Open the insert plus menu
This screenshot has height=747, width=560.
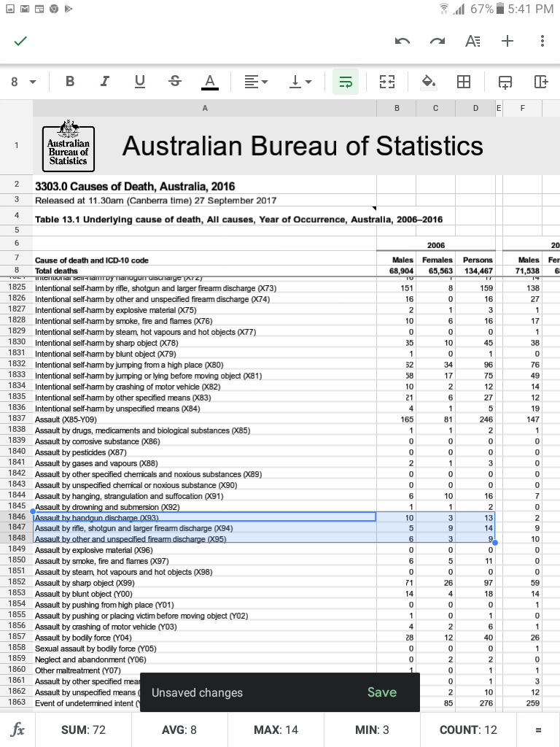coord(507,42)
